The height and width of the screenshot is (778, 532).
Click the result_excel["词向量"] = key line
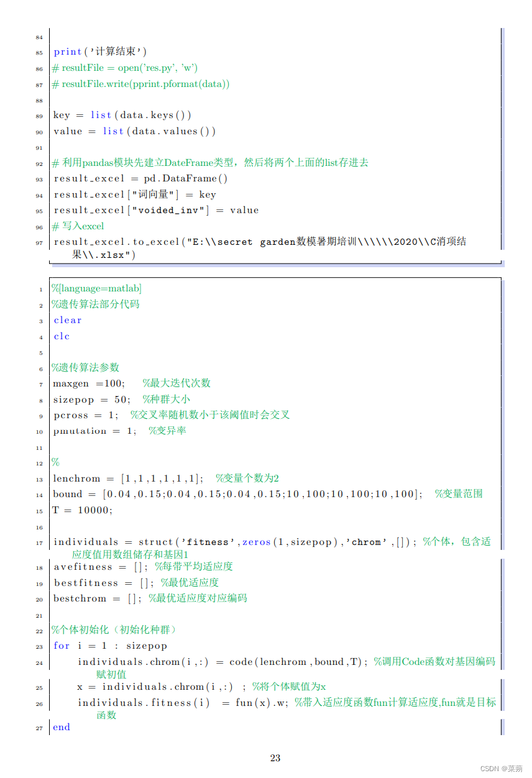(135, 194)
